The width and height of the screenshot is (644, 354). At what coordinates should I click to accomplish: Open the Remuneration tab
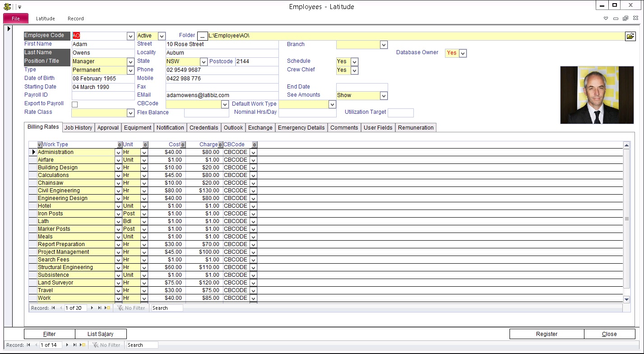click(x=416, y=128)
